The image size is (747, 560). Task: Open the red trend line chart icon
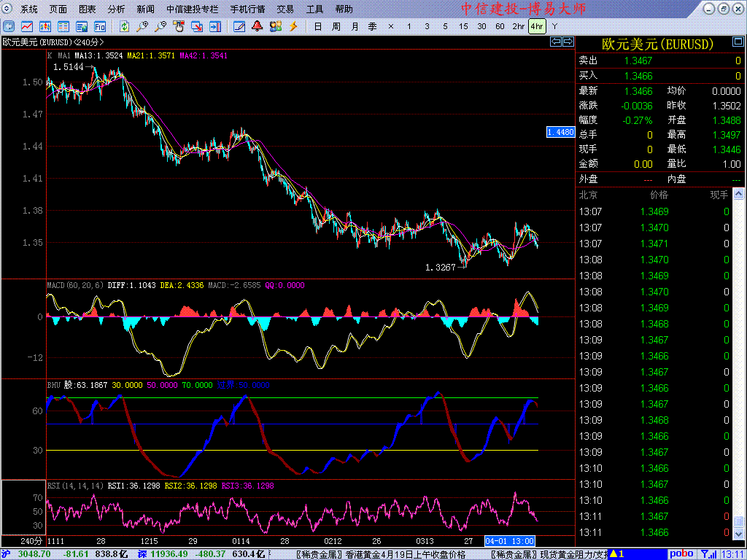point(27,27)
